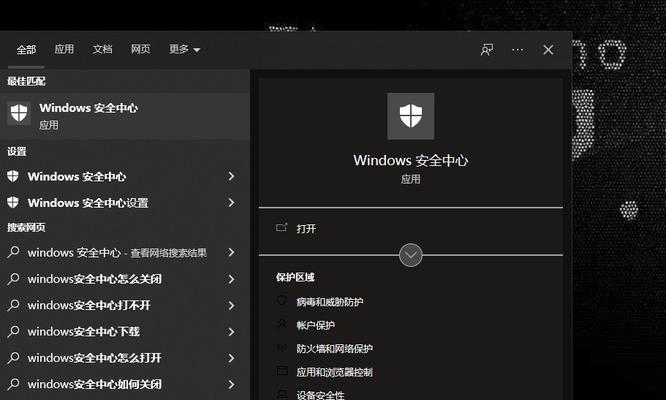Click large shield tile in preview pane
Viewport: 666px width, 400px height.
(x=411, y=116)
